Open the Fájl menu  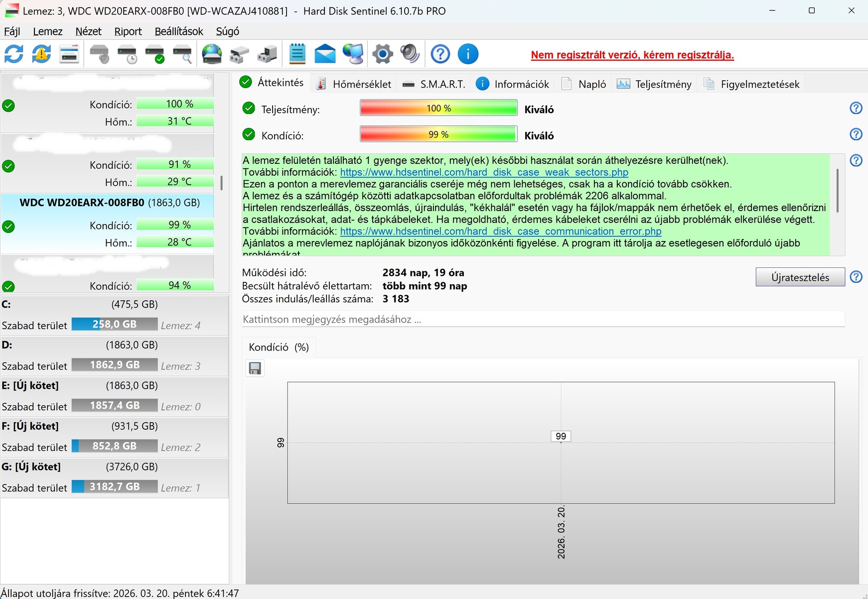pyautogui.click(x=12, y=31)
